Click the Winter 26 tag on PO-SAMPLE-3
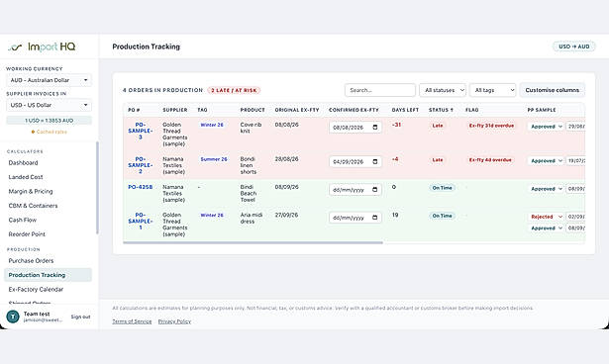The height and width of the screenshot is (364, 609). point(212,125)
